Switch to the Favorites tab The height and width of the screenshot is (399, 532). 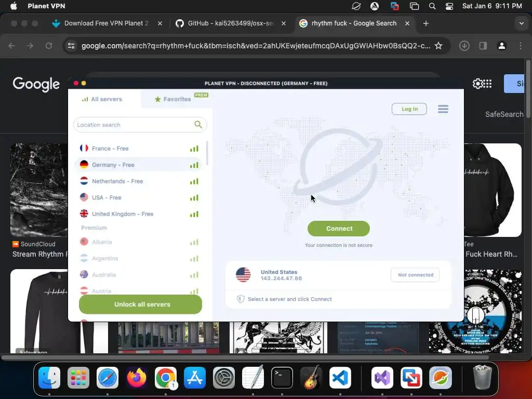[172, 99]
